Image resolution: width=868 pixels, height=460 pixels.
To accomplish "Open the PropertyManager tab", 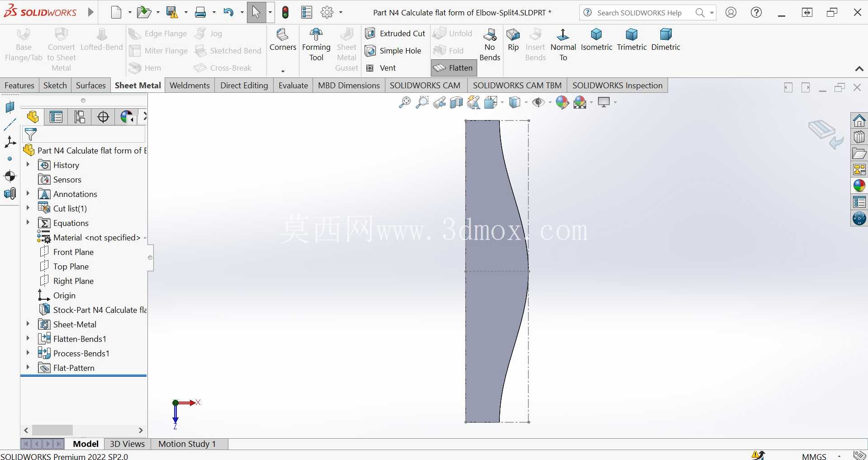I will [56, 117].
